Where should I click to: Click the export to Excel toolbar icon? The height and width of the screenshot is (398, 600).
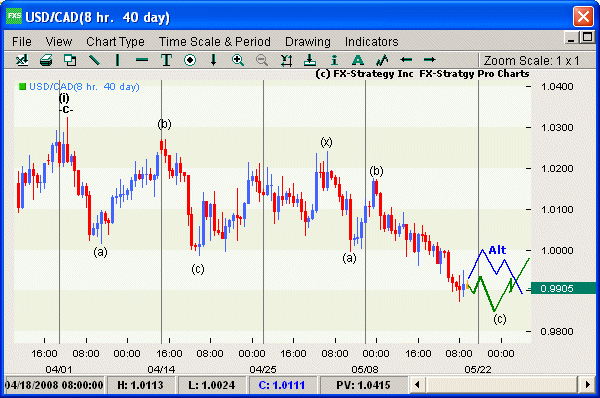22,60
